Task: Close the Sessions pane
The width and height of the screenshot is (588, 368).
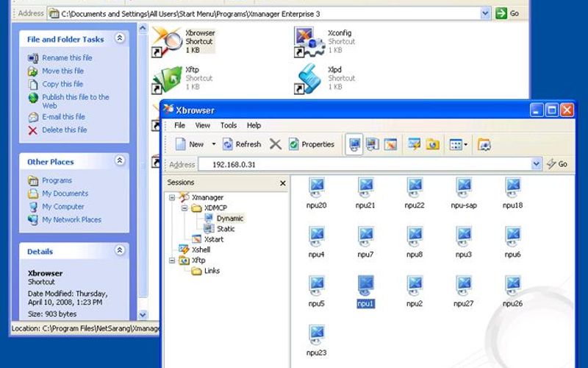Action: 283,183
